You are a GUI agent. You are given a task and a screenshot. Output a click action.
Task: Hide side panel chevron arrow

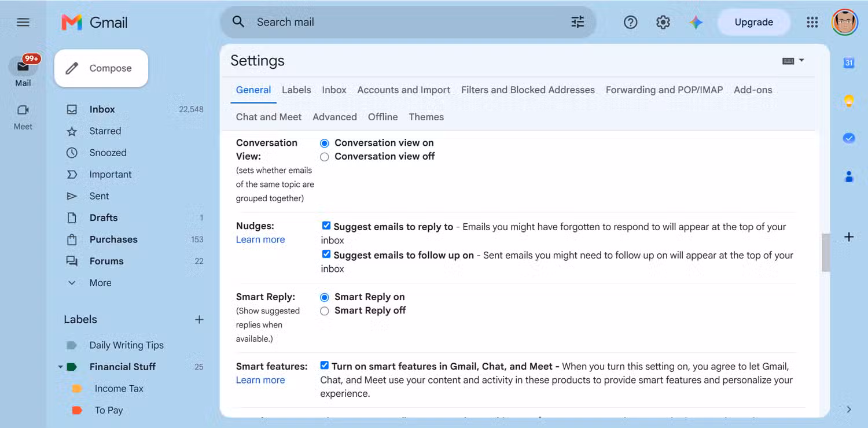coord(849,409)
